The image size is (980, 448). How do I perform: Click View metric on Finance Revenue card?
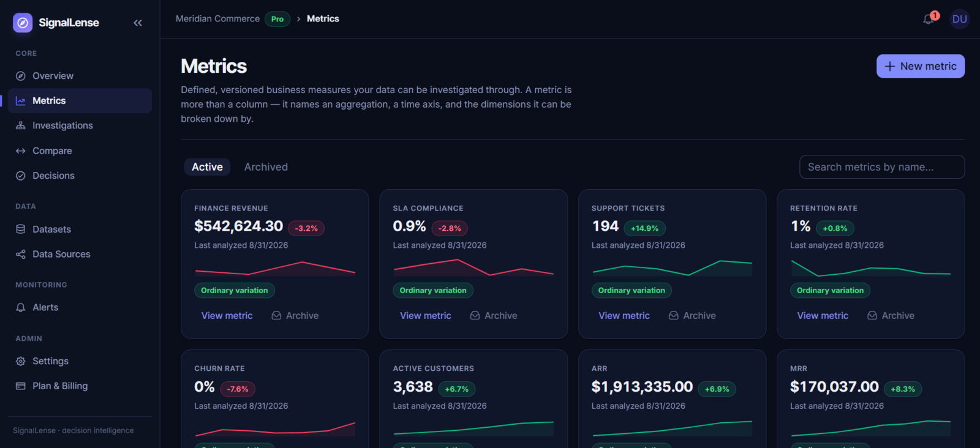point(227,316)
